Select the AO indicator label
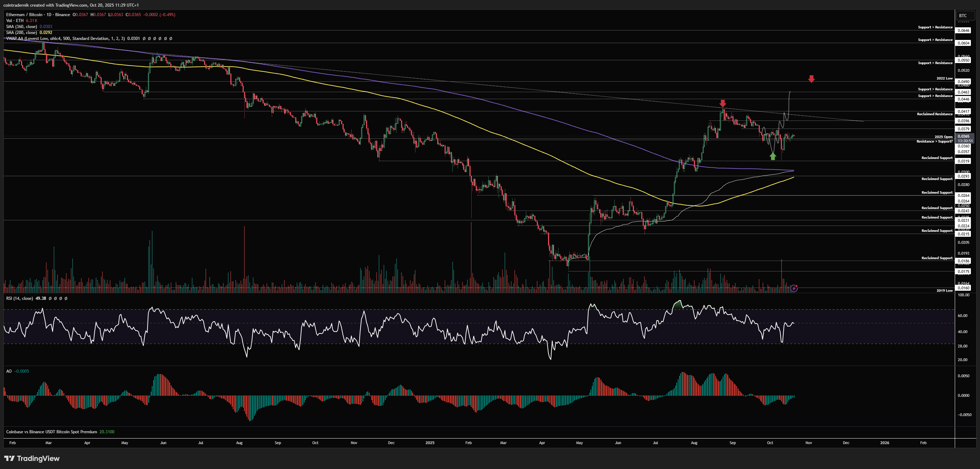Viewport: 980px width, 469px height. 9,371
